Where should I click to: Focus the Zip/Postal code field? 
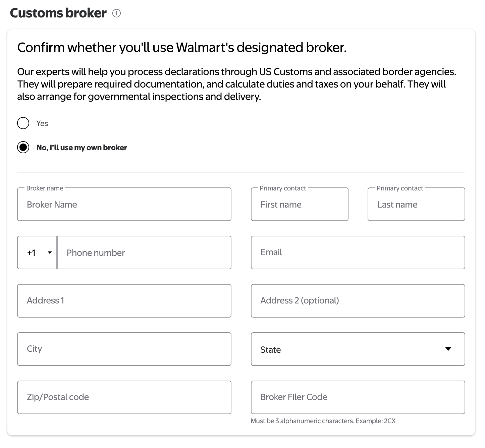coord(124,397)
